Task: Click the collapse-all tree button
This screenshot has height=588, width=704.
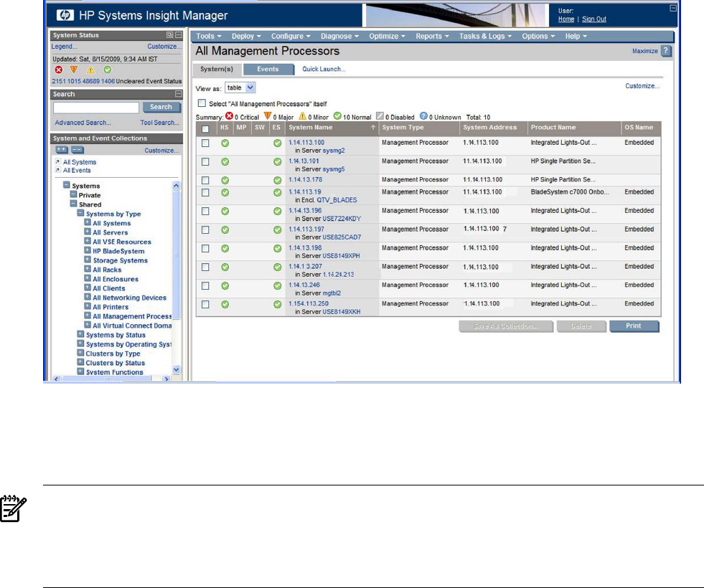Action: pos(78,150)
